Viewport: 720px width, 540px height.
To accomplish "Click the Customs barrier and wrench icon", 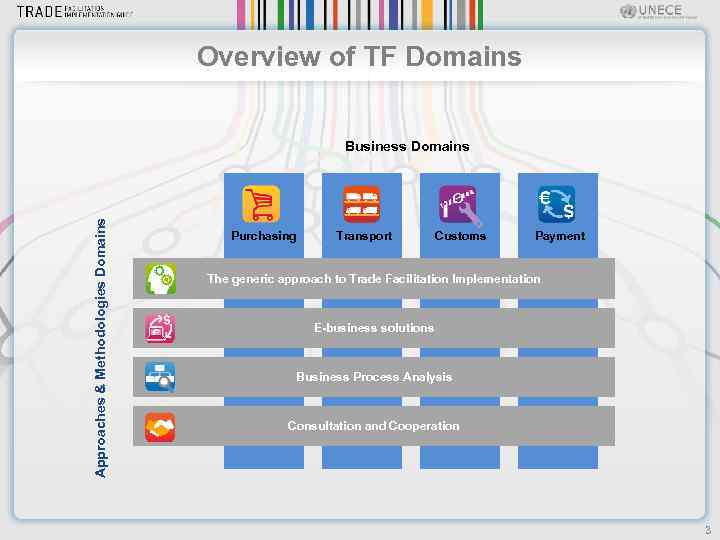I will [x=459, y=205].
